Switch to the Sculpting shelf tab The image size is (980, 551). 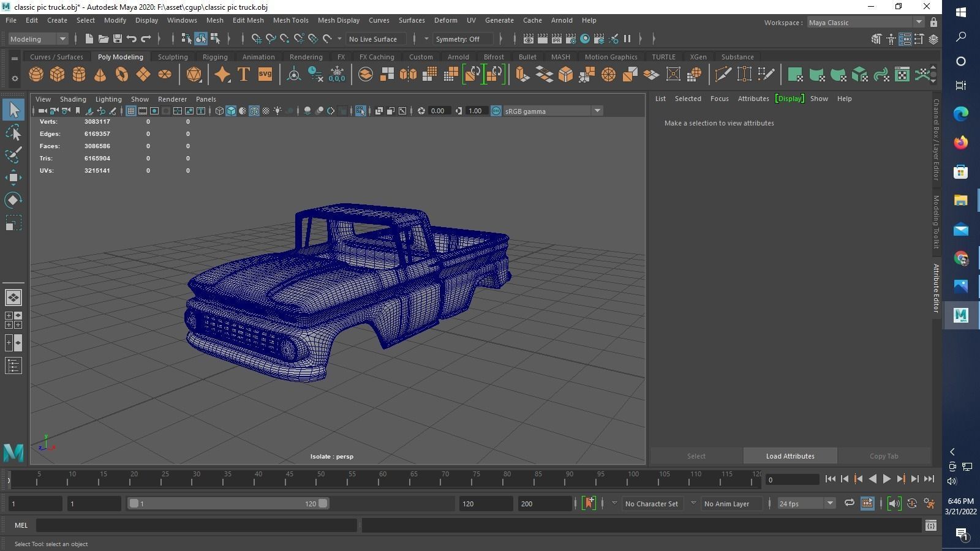pyautogui.click(x=173, y=57)
